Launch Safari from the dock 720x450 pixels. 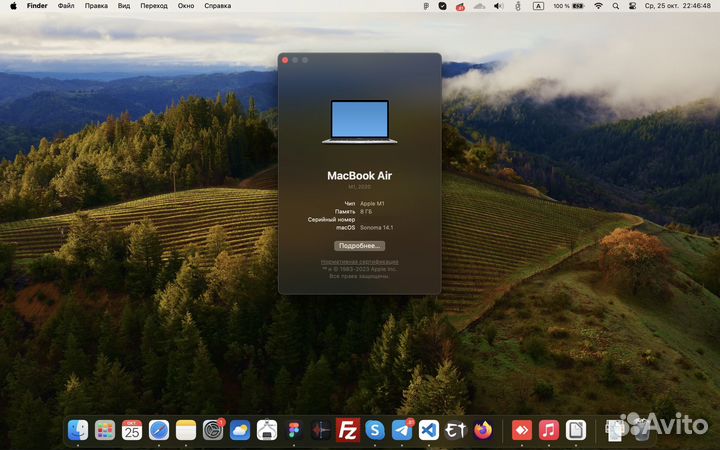tap(159, 430)
